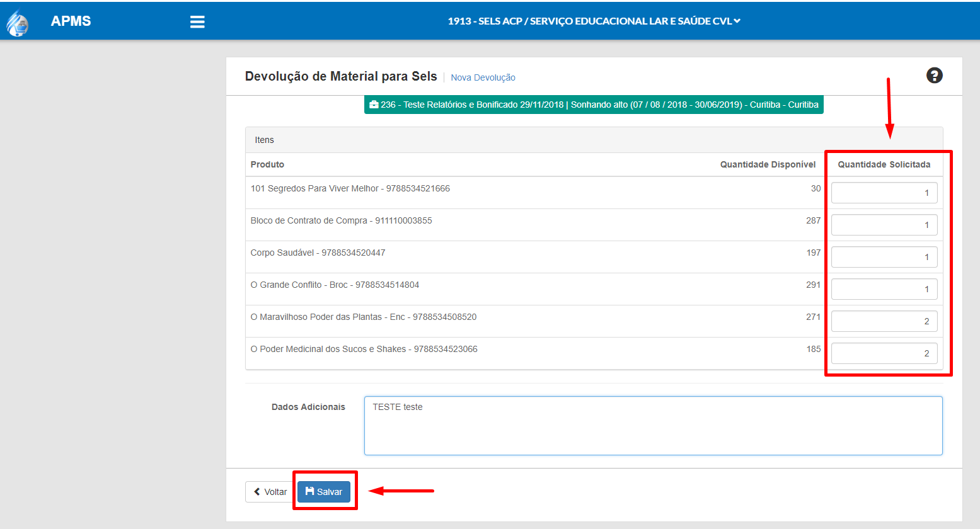Click the Dados Adicionais label

pos(308,407)
